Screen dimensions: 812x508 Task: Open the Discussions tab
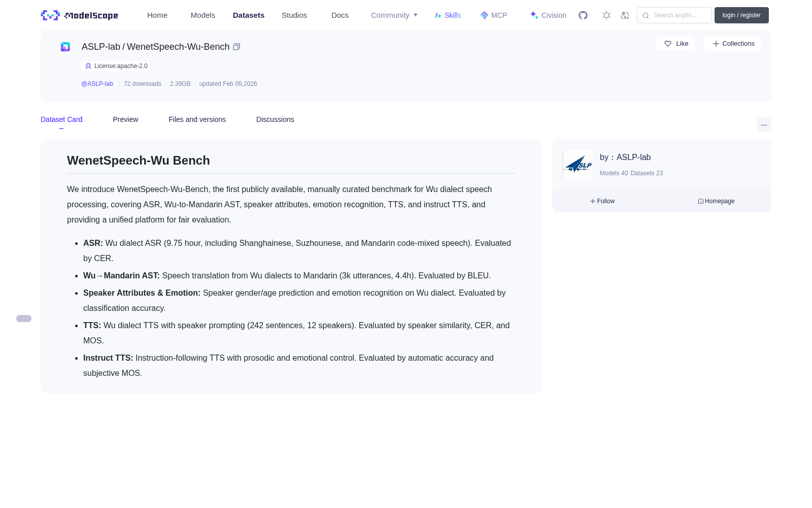point(275,119)
